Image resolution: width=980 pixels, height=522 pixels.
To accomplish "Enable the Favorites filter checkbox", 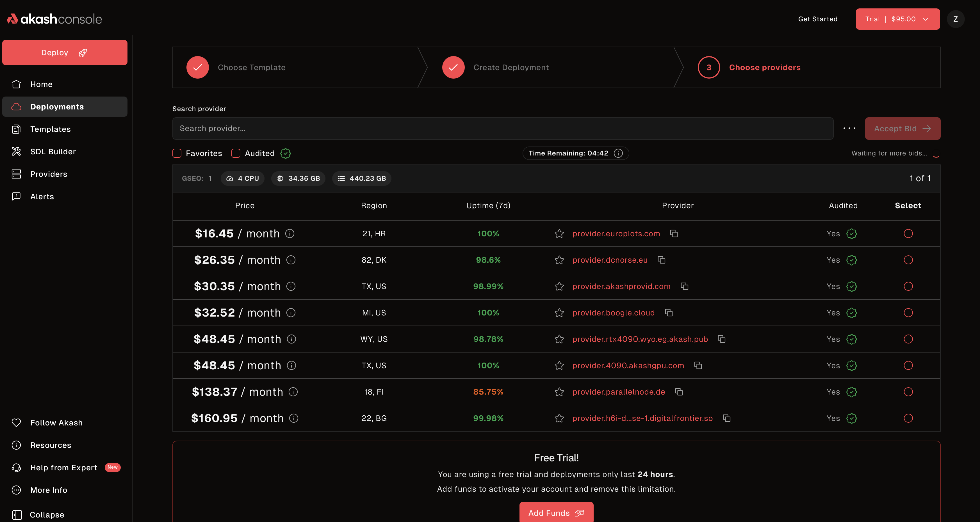I will coord(177,153).
